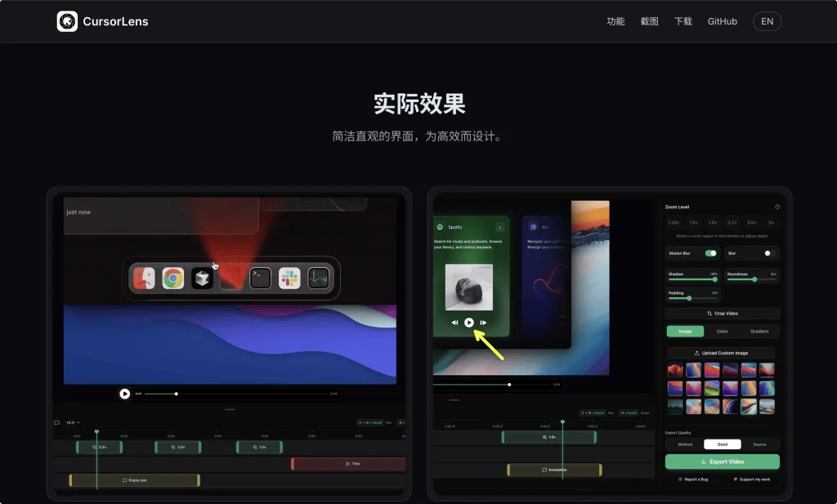Viewport: 837px width, 504px height.
Task: Open the Terminal icon in the dock
Action: pos(260,279)
